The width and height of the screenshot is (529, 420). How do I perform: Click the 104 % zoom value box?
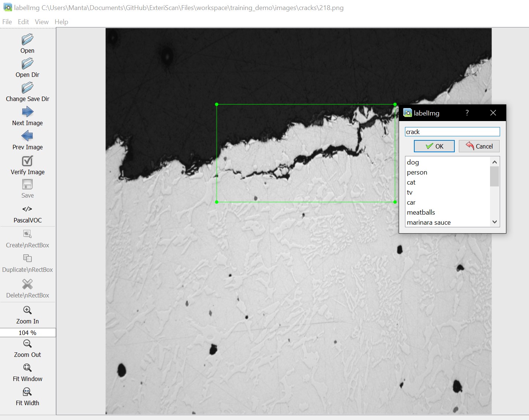[x=28, y=333]
